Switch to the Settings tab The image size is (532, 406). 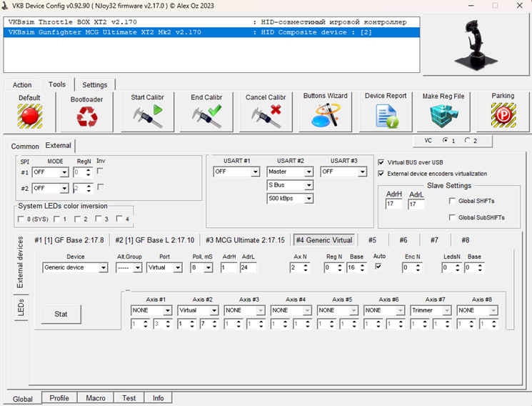pos(95,85)
